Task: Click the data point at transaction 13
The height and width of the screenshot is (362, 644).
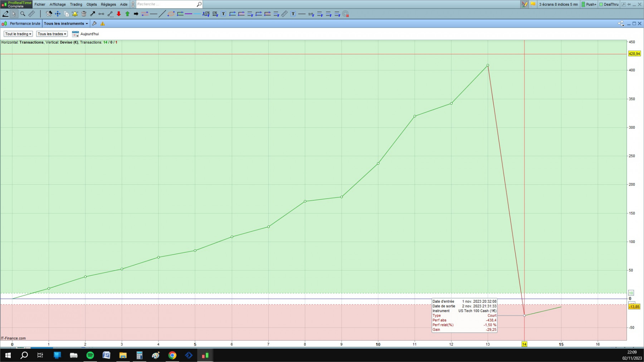Action: click(x=488, y=65)
